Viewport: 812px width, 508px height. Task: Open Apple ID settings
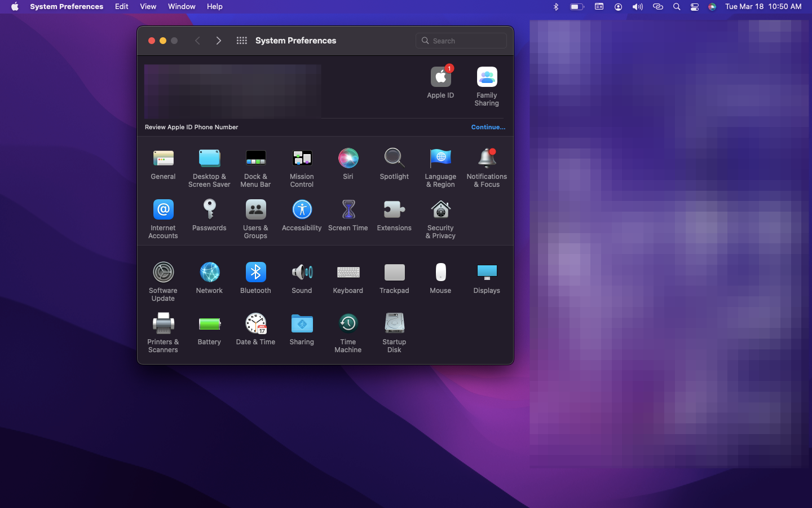coord(440,82)
